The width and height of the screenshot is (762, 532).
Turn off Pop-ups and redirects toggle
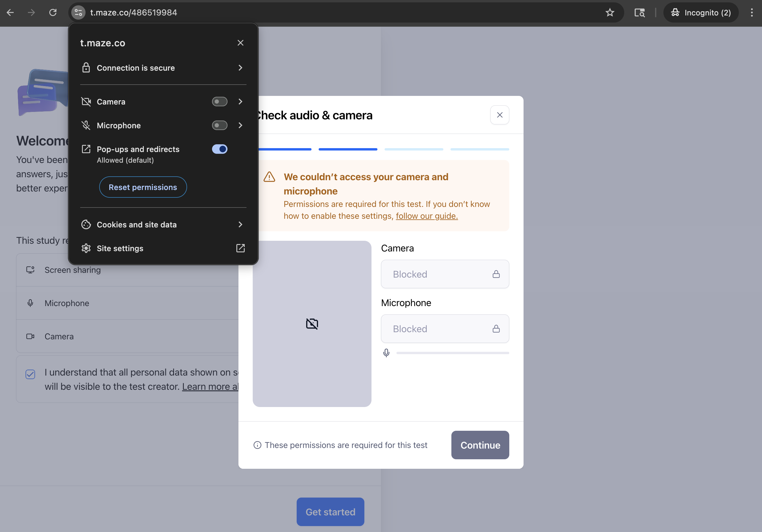(219, 149)
